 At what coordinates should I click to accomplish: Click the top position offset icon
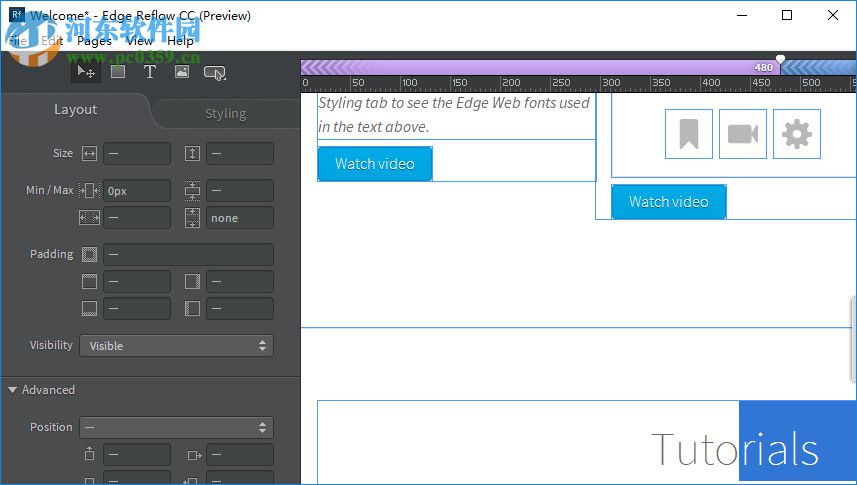[89, 454]
